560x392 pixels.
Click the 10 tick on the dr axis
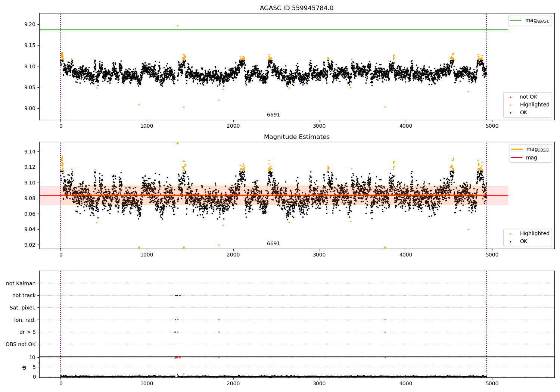[x=32, y=357]
